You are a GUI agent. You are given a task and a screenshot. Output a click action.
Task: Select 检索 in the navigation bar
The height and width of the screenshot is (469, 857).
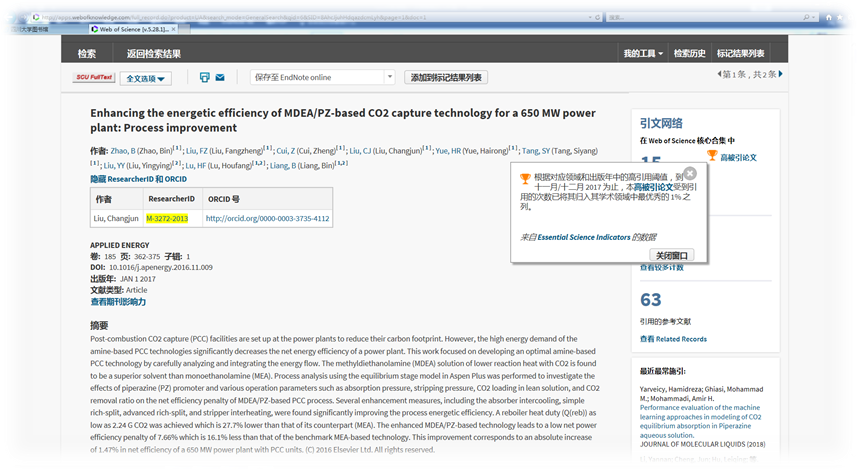[x=87, y=53]
